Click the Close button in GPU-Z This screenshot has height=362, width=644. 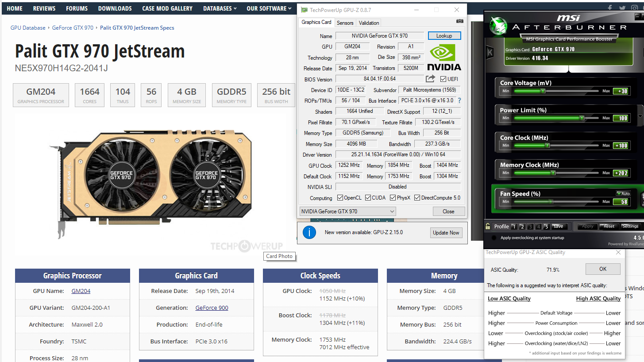(448, 212)
